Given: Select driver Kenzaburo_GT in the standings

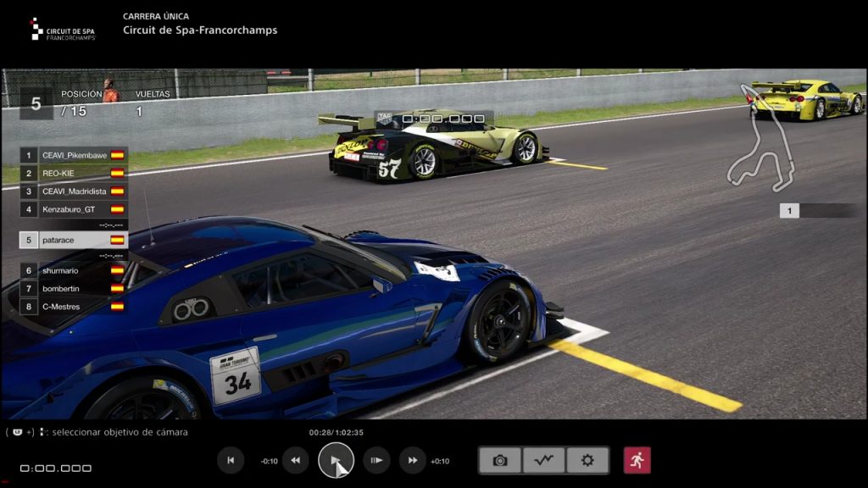Looking at the screenshot, I should point(74,209).
